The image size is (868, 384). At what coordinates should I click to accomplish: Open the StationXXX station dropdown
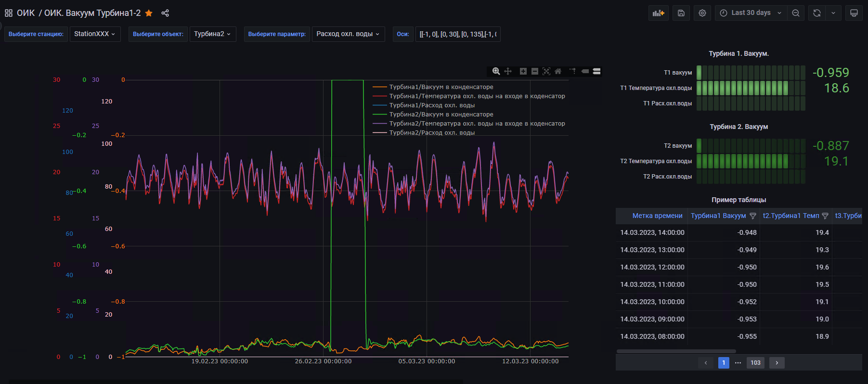95,34
